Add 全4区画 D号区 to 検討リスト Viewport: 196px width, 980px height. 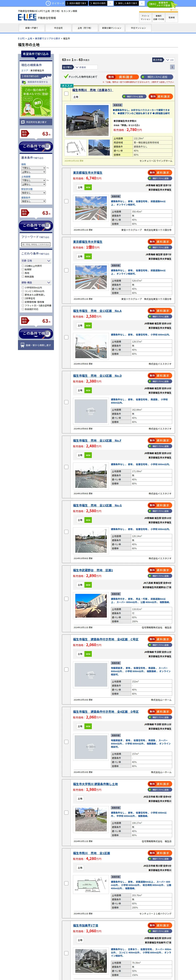click(x=160, y=717)
